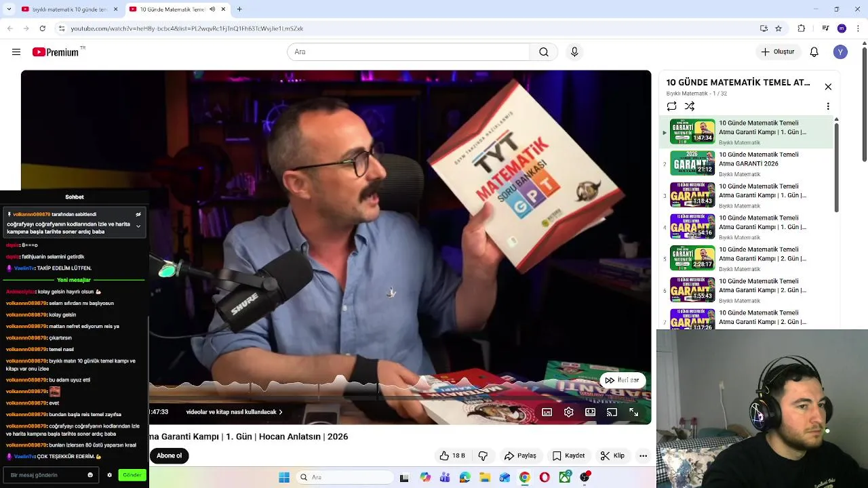
Task: Open Windows Start menu
Action: [284, 477]
